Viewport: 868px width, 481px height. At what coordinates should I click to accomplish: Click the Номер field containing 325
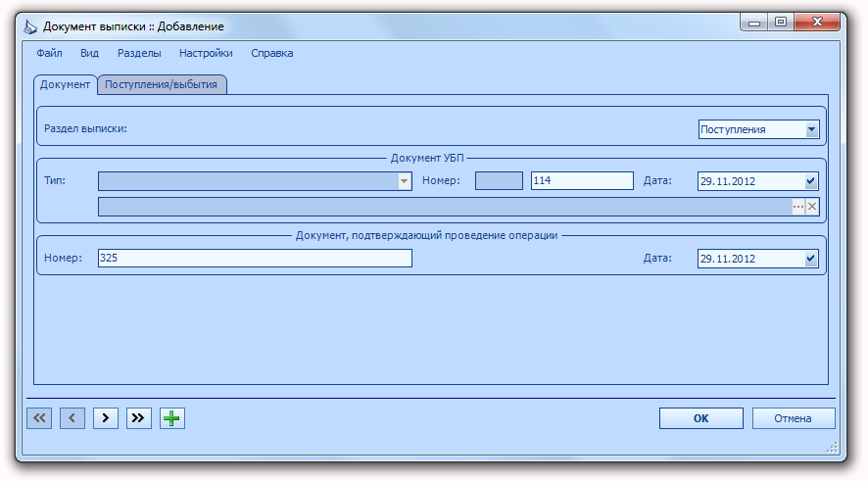255,258
